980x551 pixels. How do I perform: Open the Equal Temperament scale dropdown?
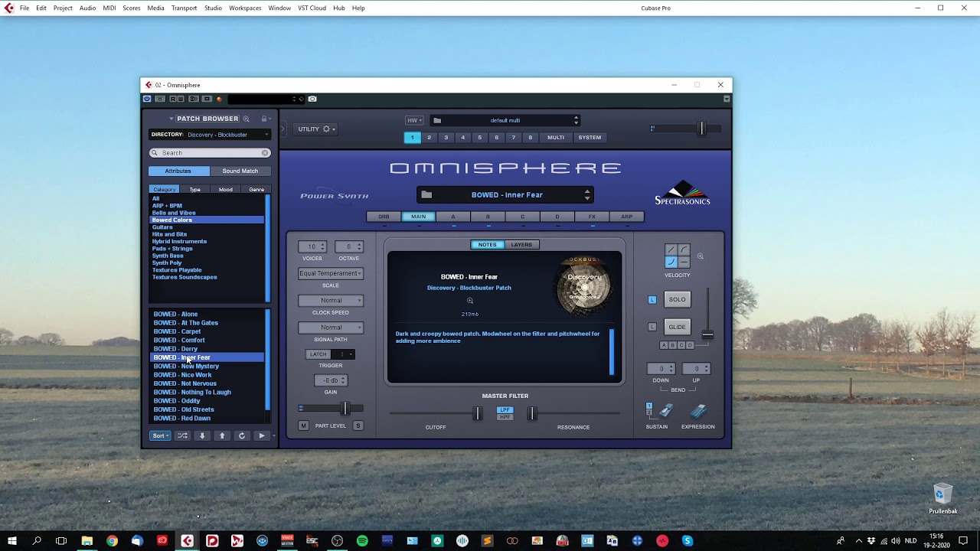pos(331,273)
